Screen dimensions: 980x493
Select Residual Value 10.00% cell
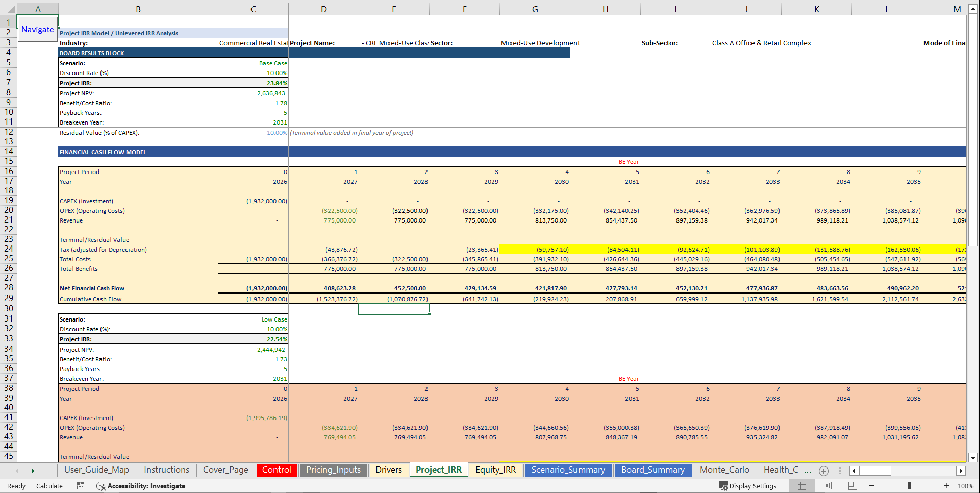[253, 133]
